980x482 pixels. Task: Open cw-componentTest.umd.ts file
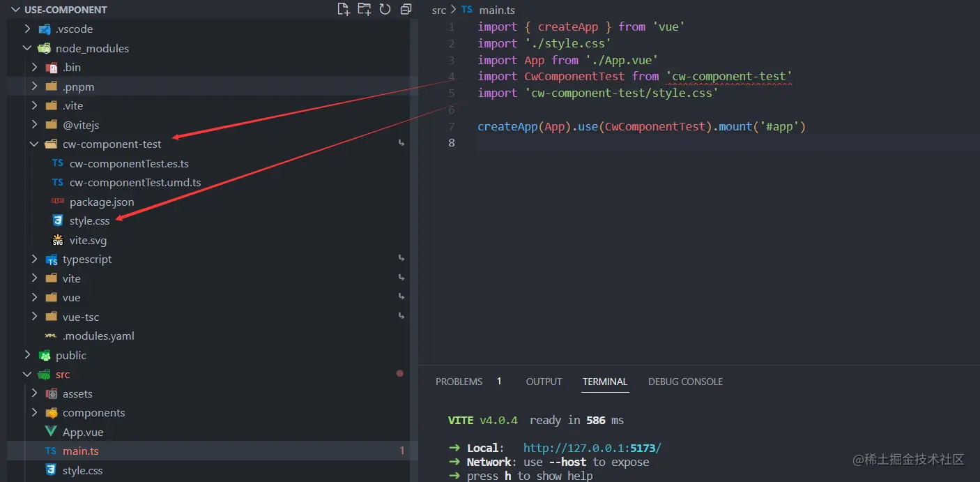pos(135,183)
